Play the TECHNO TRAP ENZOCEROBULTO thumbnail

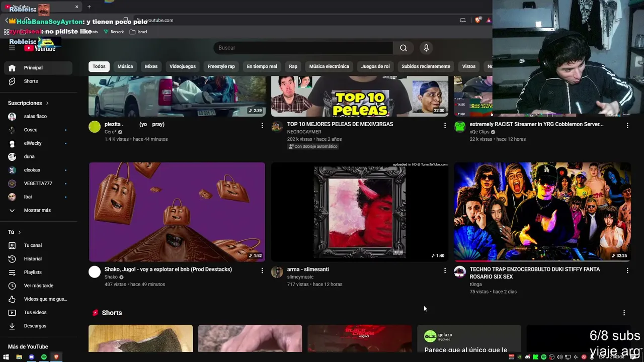pyautogui.click(x=542, y=212)
